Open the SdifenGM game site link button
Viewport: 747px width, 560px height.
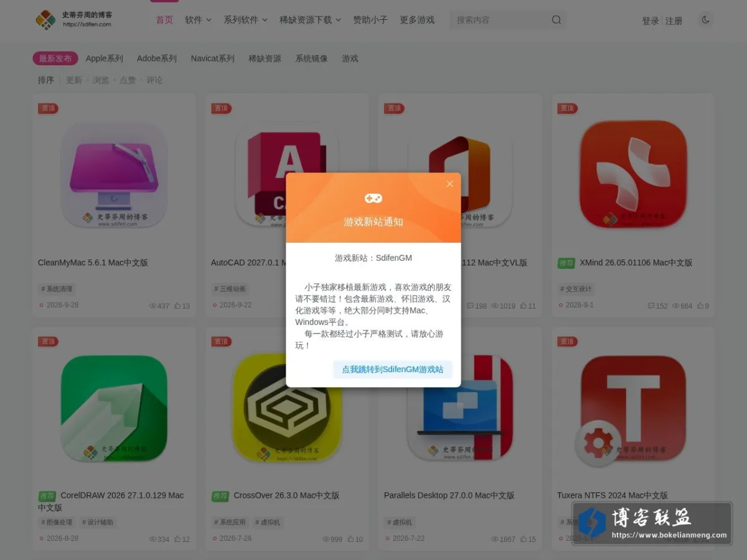(x=392, y=369)
